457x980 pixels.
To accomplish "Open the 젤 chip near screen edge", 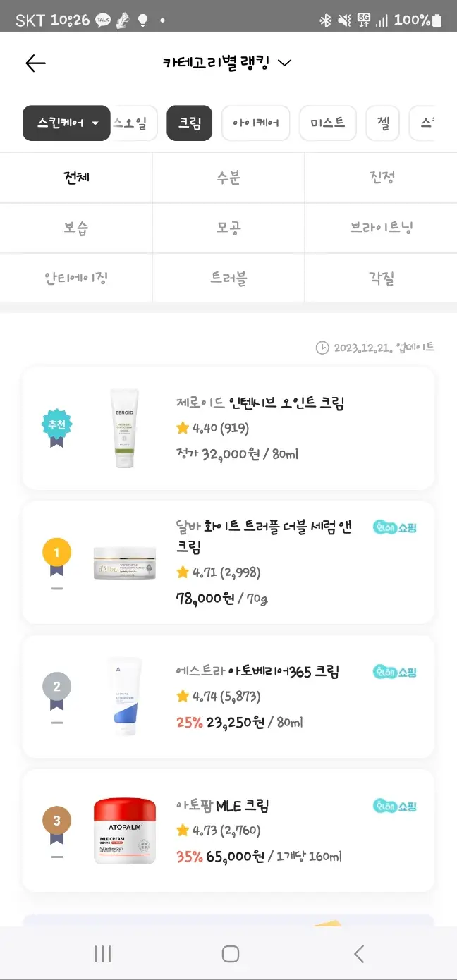I will point(382,122).
